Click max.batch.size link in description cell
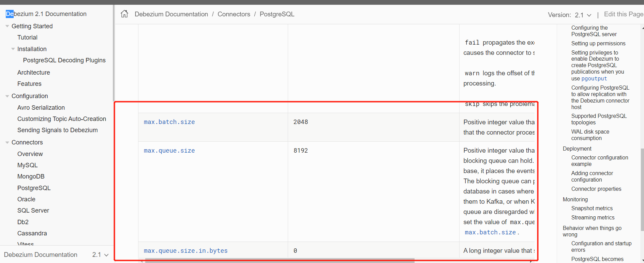 coord(490,232)
